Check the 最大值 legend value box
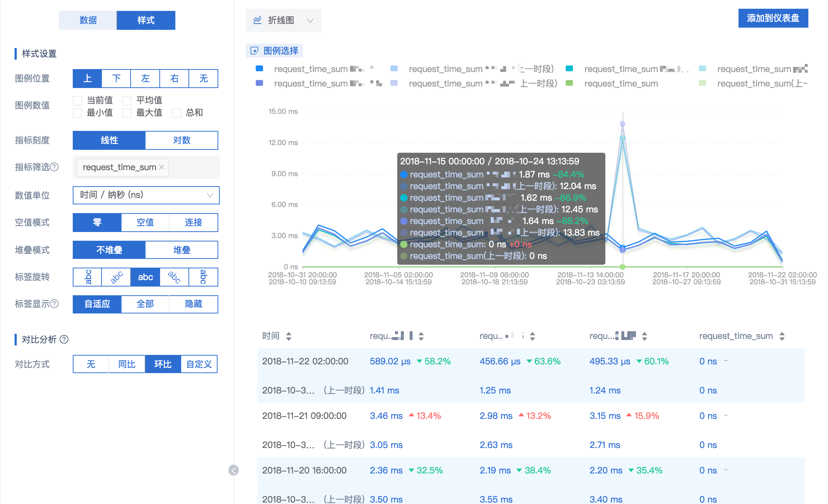The height and width of the screenshot is (504, 828). coord(127,113)
